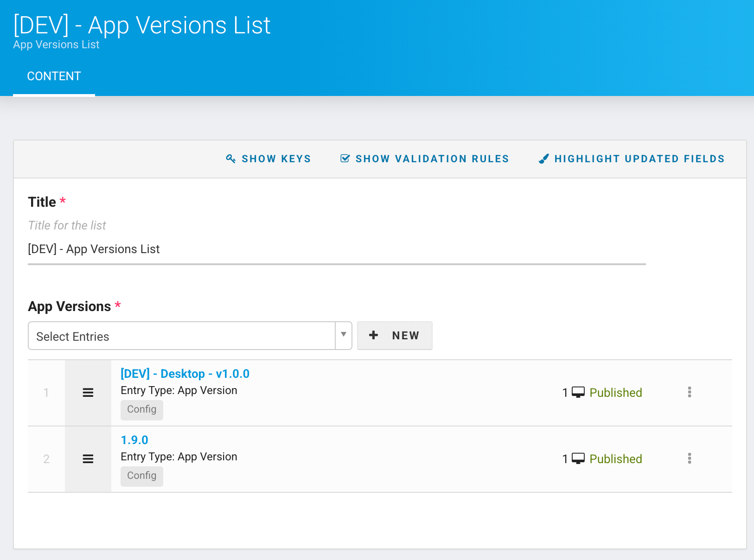Click inside the Select Entries combo box
The height and width of the screenshot is (560, 754).
[181, 336]
